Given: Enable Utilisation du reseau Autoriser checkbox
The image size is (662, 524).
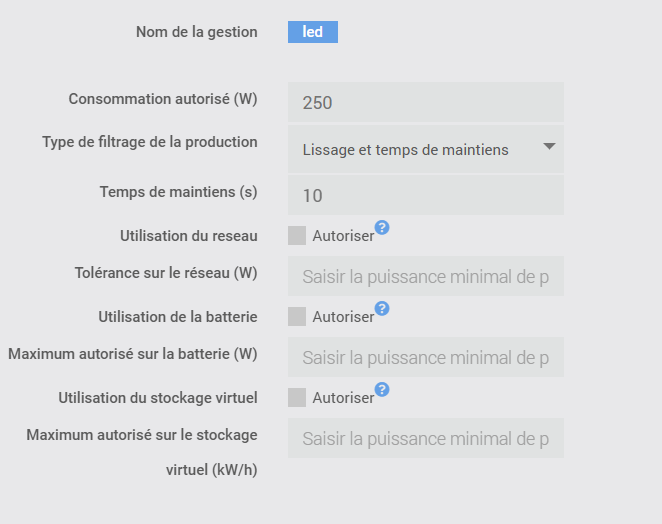Looking at the screenshot, I should [297, 236].
